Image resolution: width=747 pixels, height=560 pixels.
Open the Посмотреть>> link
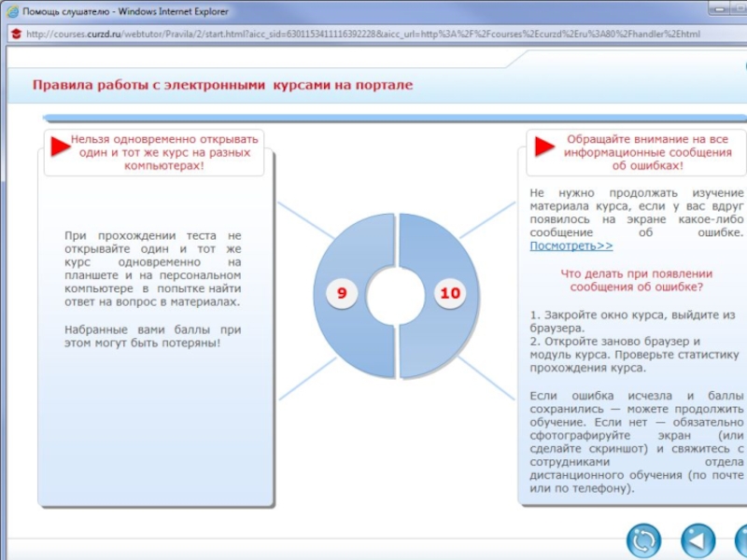click(571, 246)
